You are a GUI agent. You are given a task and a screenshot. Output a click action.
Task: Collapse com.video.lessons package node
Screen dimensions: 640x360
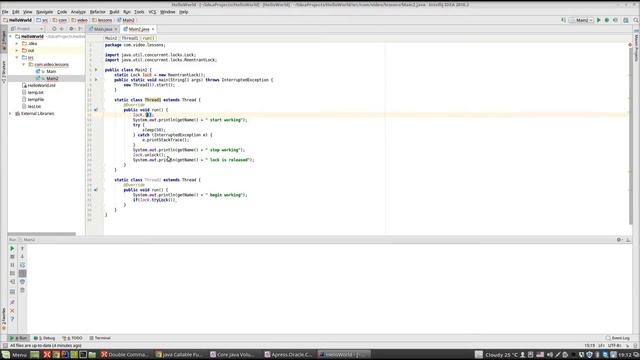tap(24, 64)
